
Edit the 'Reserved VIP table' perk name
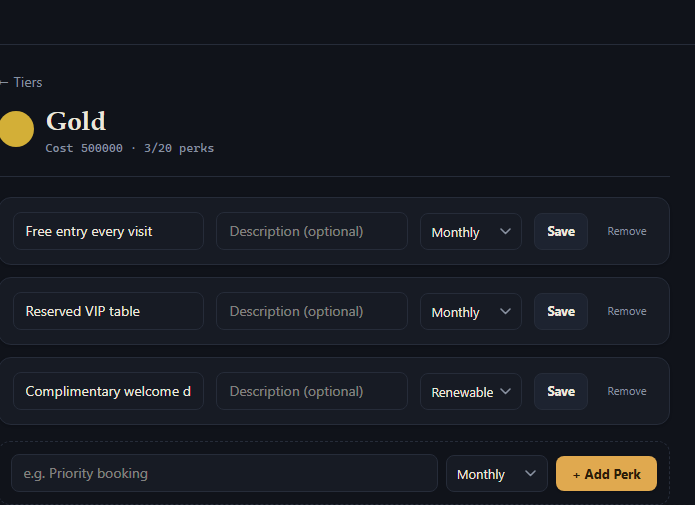pos(108,311)
